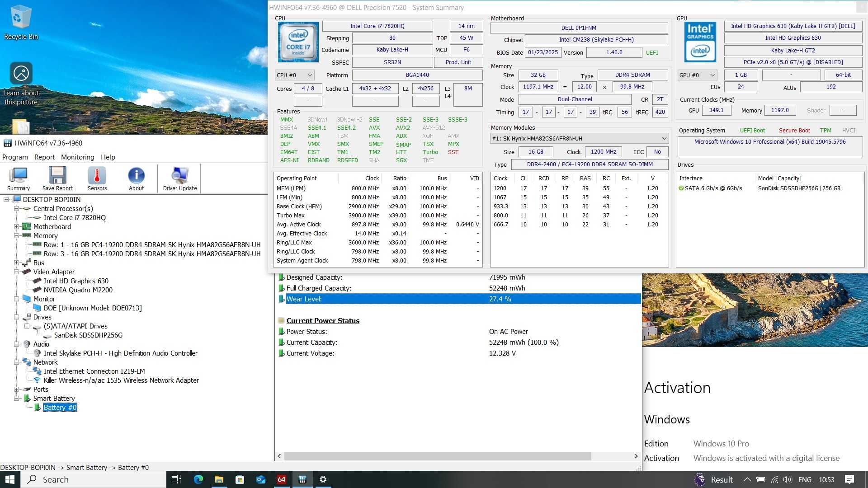Screen dimensions: 868x488
Task: Open Microsoft Store from the taskbar
Action: tap(240, 479)
